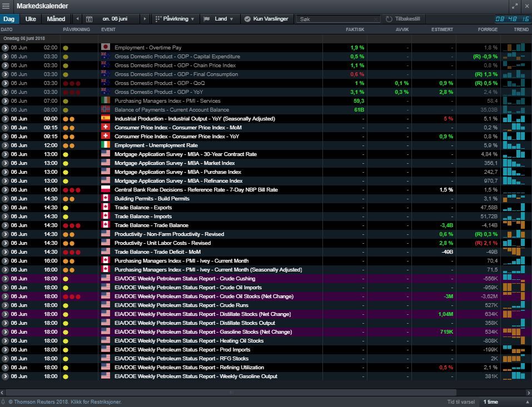Go to the previous day arrow
Viewport: 532px width, 407px height.
(x=77, y=19)
